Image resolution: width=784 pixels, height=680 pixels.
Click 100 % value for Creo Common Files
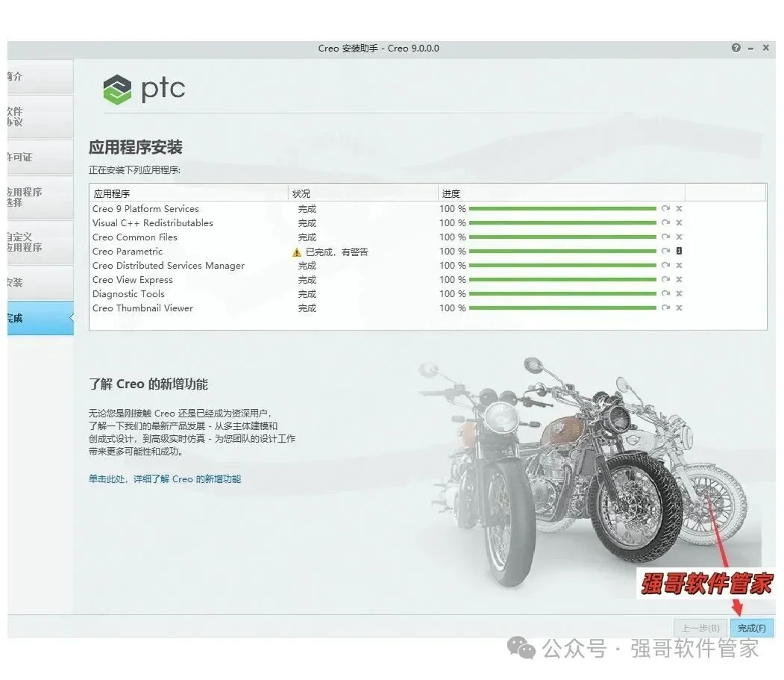pyautogui.click(x=453, y=237)
